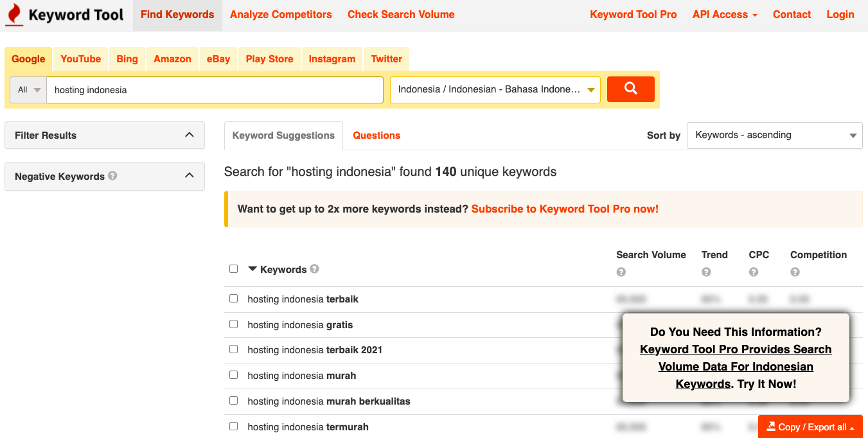Switch to the YouTube tab
The height and width of the screenshot is (438, 868).
[x=80, y=58]
